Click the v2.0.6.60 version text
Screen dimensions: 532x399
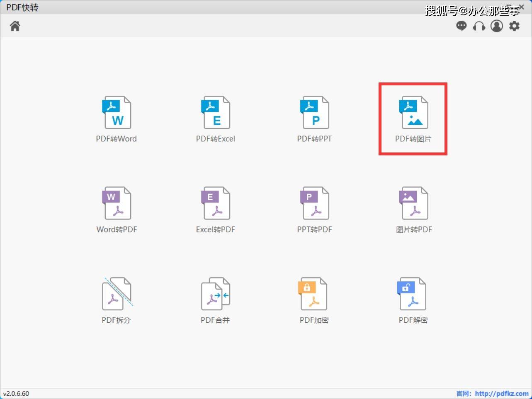tap(16, 394)
